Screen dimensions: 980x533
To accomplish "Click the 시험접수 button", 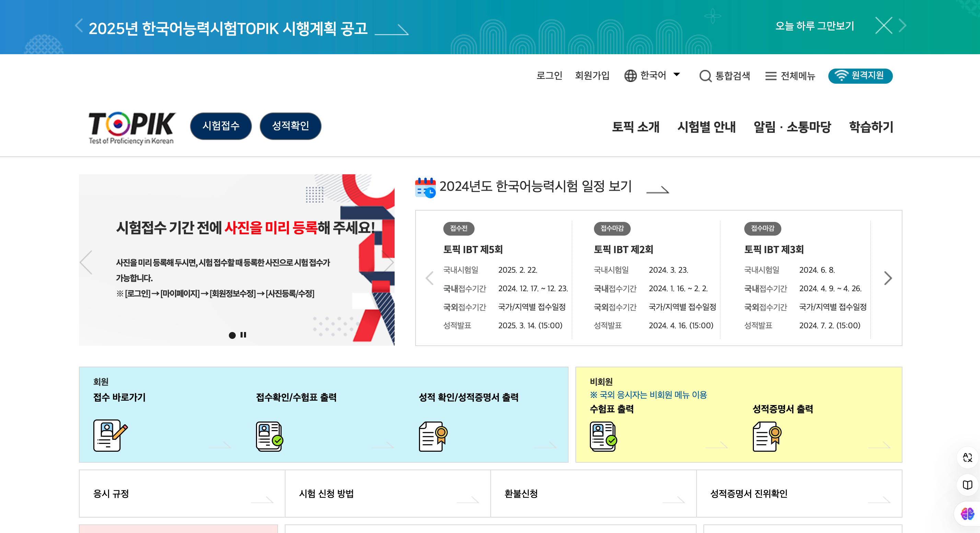I will (221, 126).
